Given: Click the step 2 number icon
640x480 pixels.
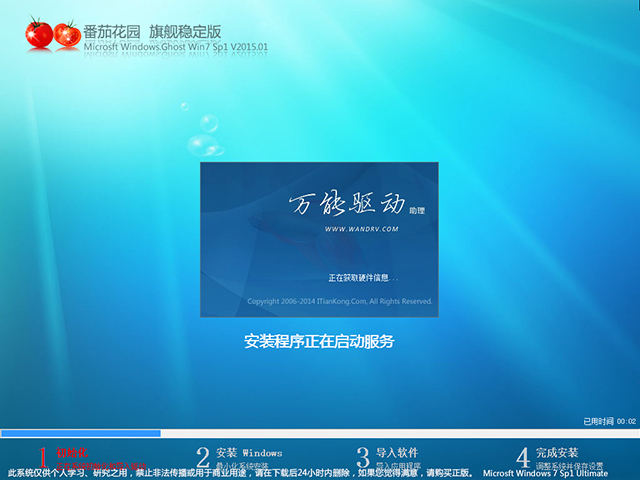Looking at the screenshot, I should point(203,458).
